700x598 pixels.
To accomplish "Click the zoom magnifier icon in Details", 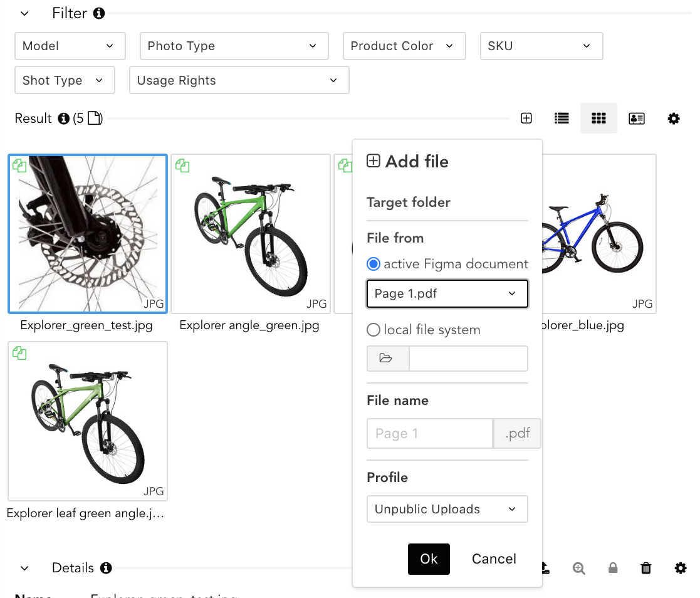I will tap(579, 568).
